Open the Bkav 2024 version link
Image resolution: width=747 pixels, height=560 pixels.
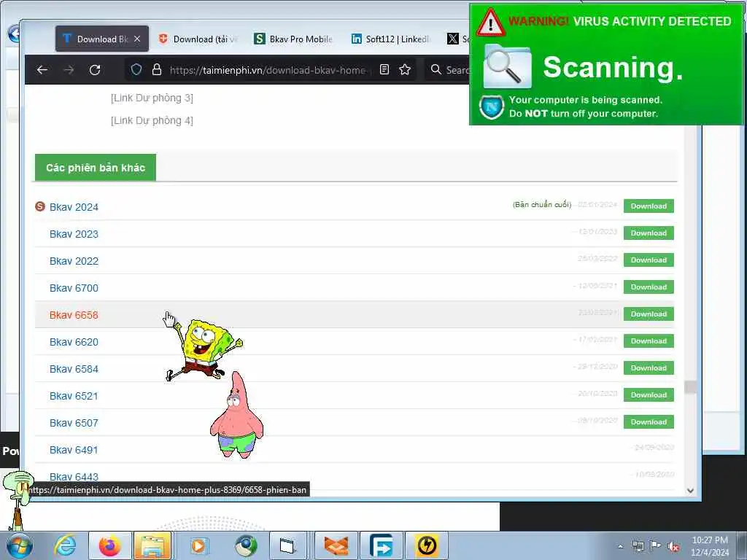click(74, 207)
